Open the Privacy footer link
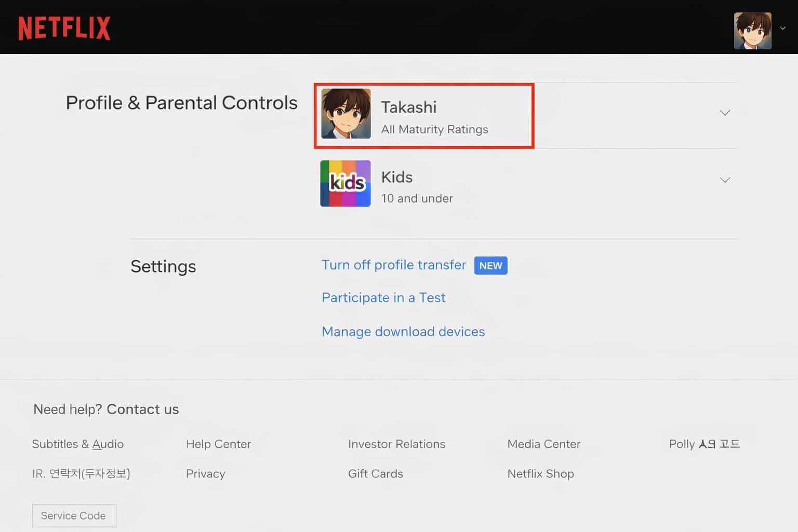798x532 pixels. (206, 474)
